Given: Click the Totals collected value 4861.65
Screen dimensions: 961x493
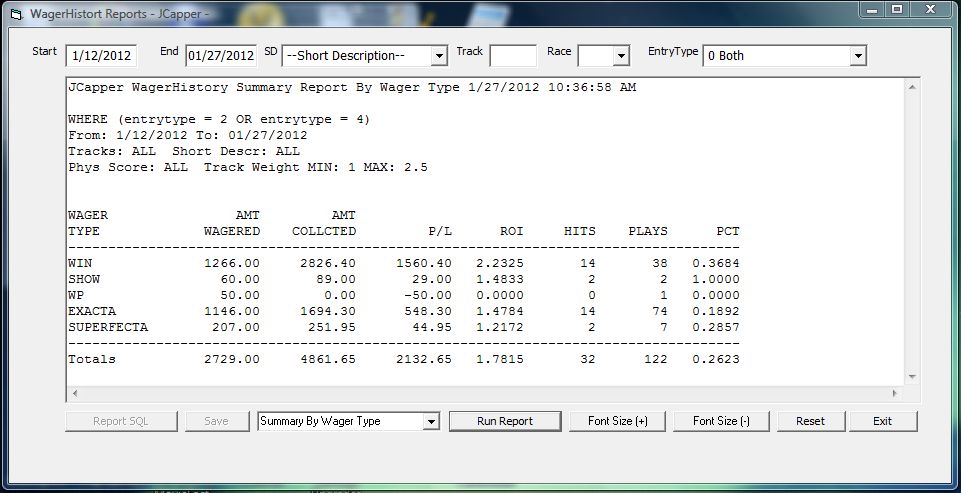Looking at the screenshot, I should click(x=328, y=359).
